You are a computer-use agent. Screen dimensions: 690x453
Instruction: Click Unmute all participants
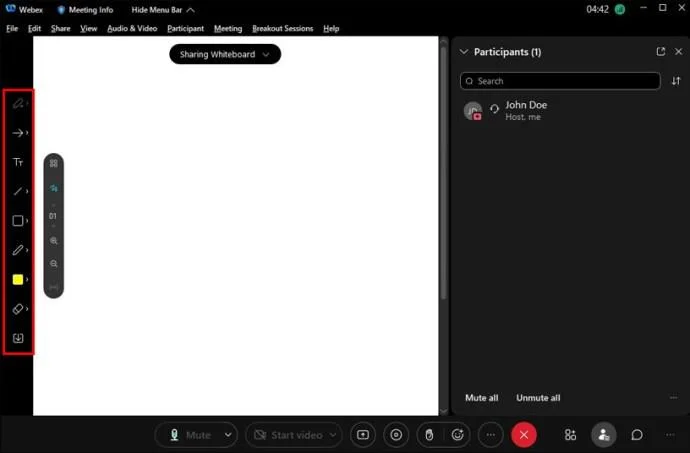[x=538, y=398]
